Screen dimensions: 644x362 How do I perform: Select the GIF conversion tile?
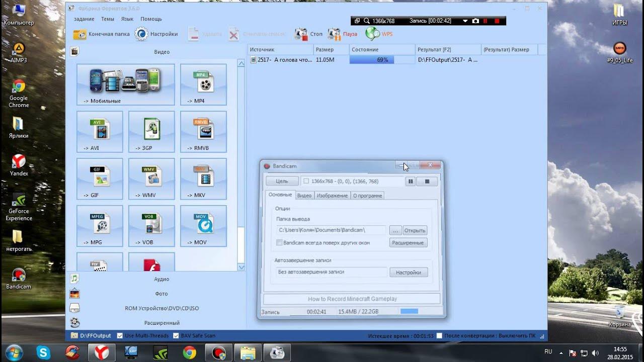(100, 179)
